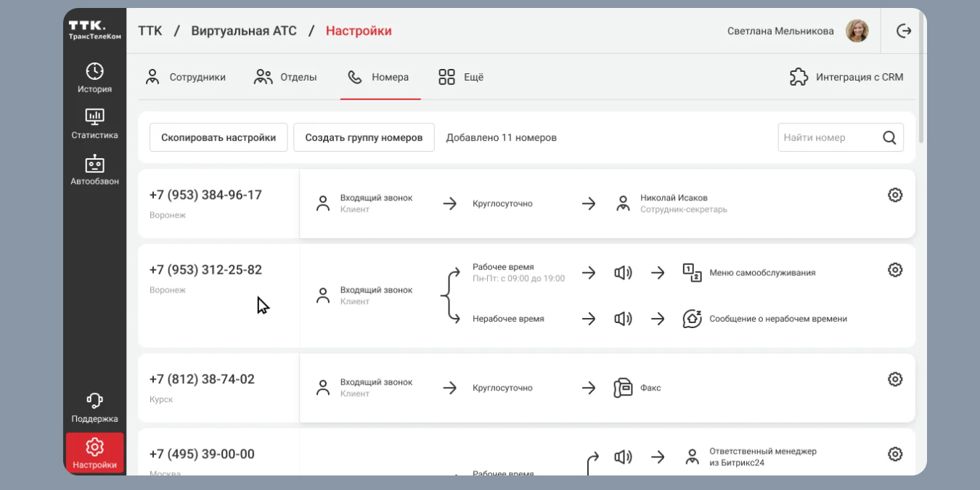Switch to the Сотрудники tab
980x490 pixels.
click(185, 77)
